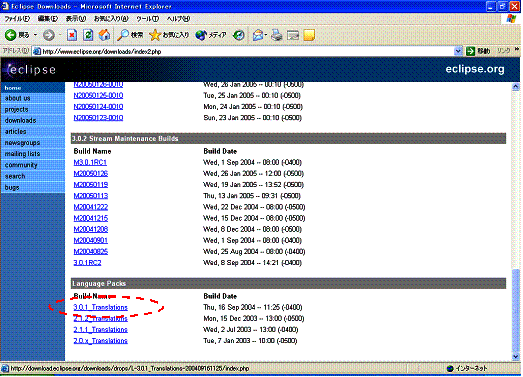Open the Tools menu
The height and width of the screenshot is (377, 523).
pyautogui.click(x=147, y=19)
